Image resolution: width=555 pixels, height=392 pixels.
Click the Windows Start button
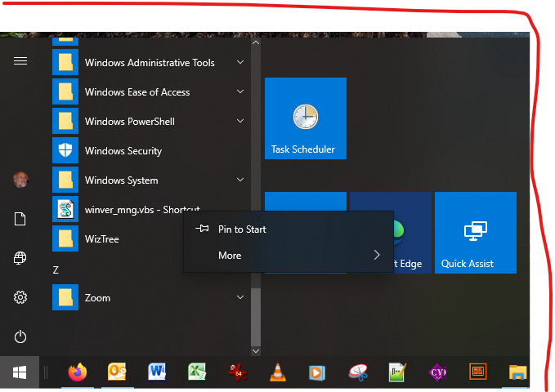click(x=20, y=372)
